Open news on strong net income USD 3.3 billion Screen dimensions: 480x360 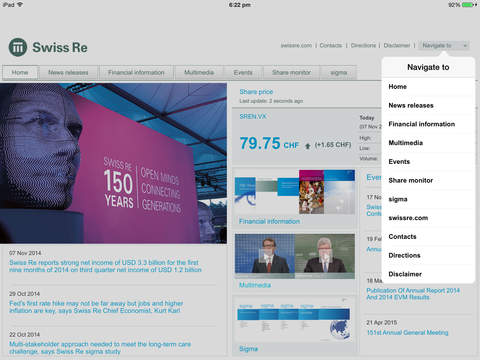point(105,266)
